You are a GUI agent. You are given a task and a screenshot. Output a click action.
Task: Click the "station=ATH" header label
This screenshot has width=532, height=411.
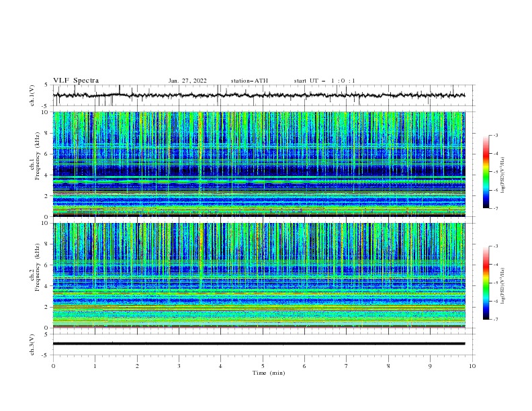249,81
